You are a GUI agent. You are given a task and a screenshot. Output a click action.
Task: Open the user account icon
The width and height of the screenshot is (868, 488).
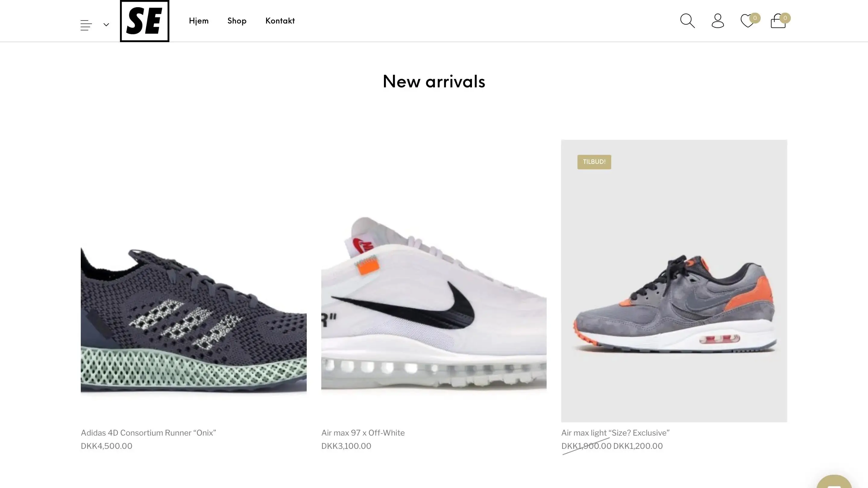(718, 21)
